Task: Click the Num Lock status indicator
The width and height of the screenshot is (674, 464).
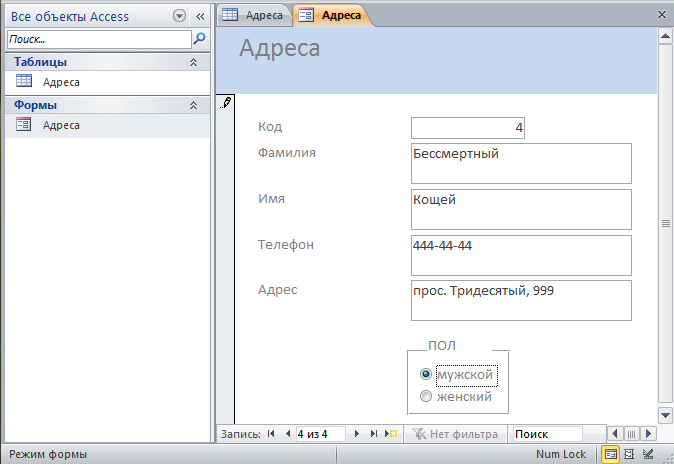Action: [561, 454]
